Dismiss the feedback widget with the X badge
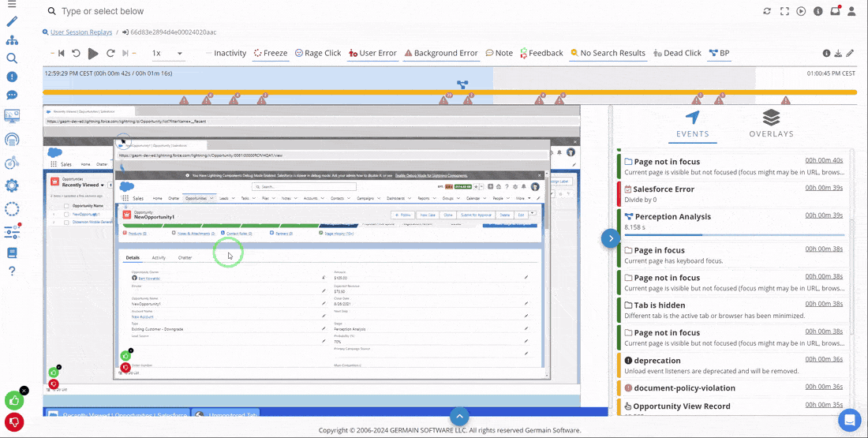The height and width of the screenshot is (438, 868). coord(24,391)
